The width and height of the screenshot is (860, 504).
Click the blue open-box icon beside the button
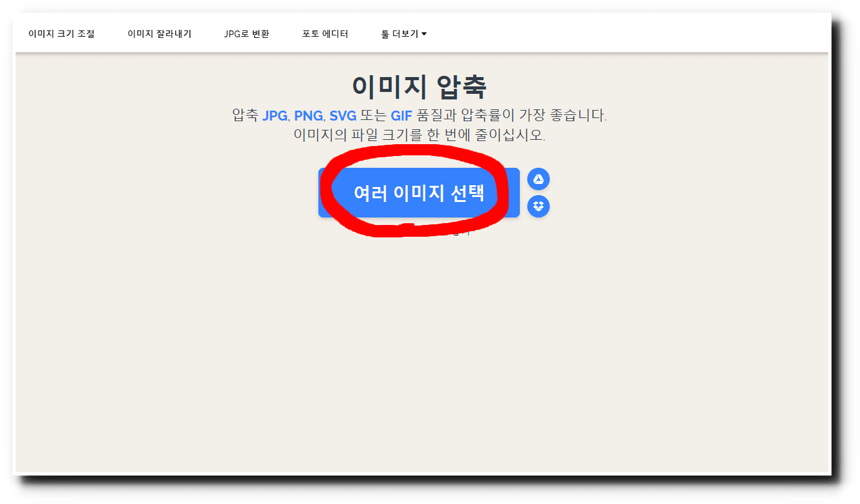[x=539, y=206]
